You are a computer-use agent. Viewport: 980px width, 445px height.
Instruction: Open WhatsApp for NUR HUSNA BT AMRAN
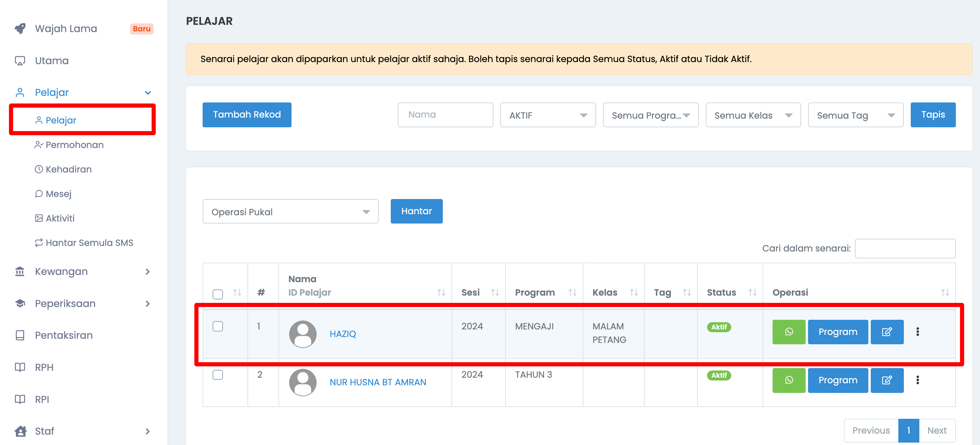point(789,380)
